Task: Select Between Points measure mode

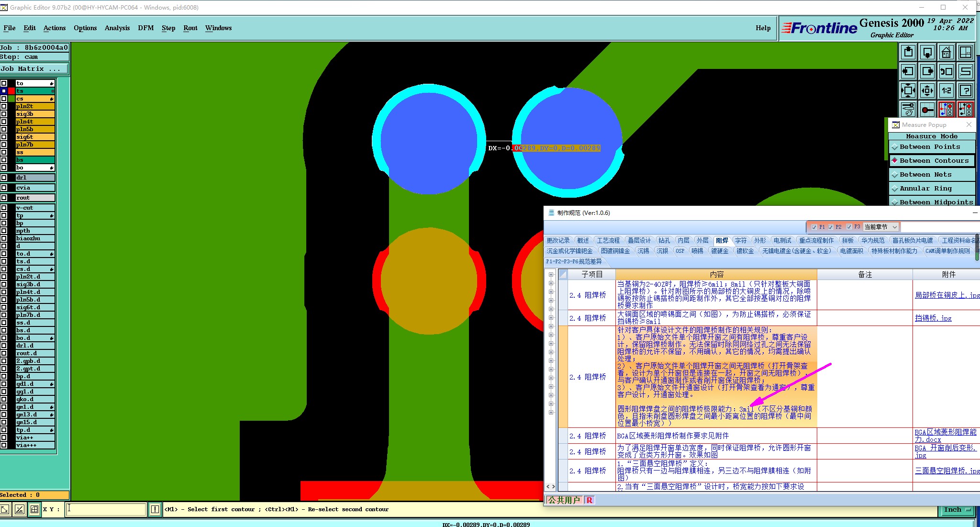Action: pos(929,147)
